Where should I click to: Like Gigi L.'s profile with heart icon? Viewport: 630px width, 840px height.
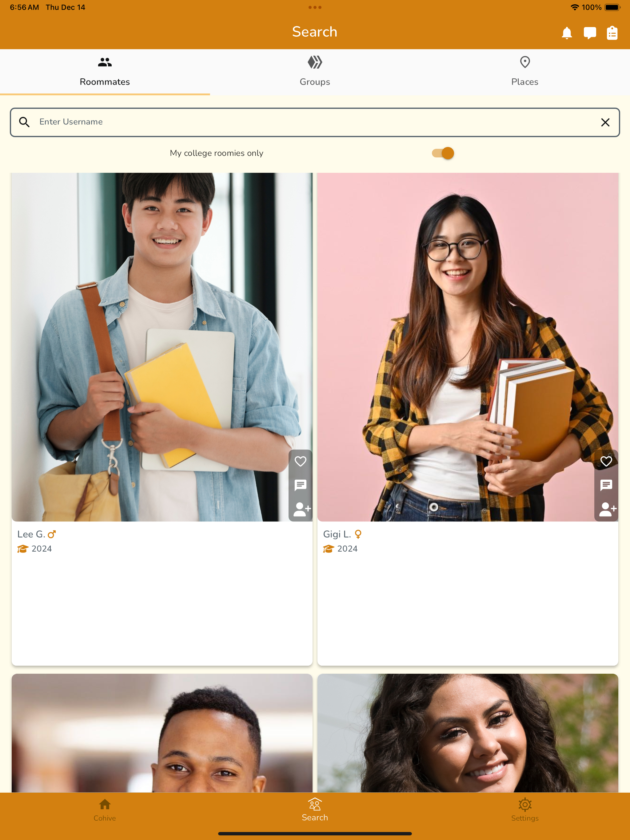(606, 462)
